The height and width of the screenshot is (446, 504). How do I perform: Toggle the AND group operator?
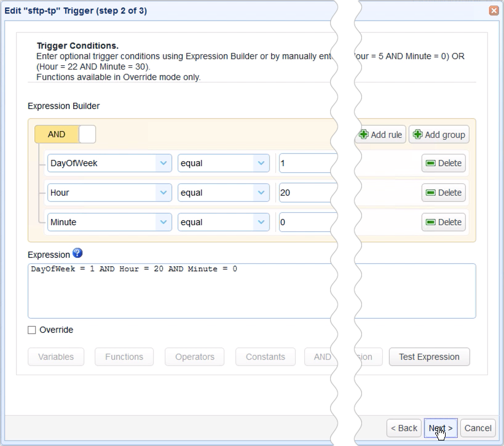pos(56,134)
